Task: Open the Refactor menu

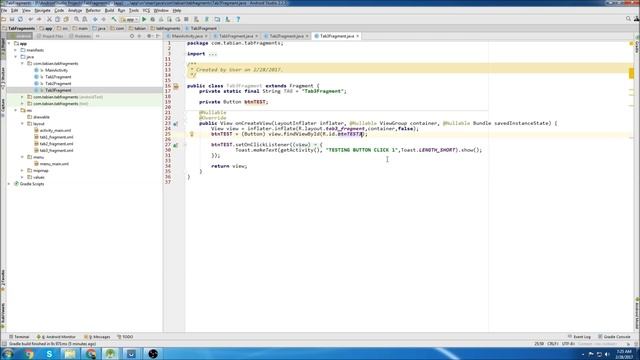Action: click(93, 10)
